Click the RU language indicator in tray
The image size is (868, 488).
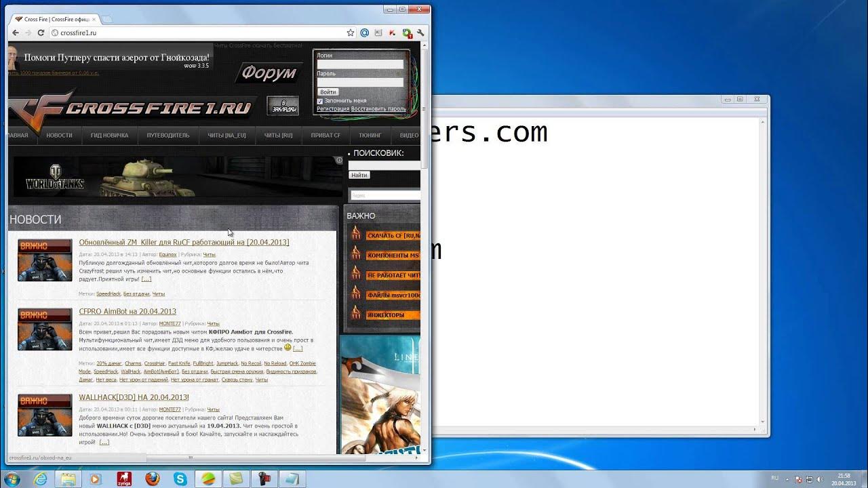[x=774, y=479]
